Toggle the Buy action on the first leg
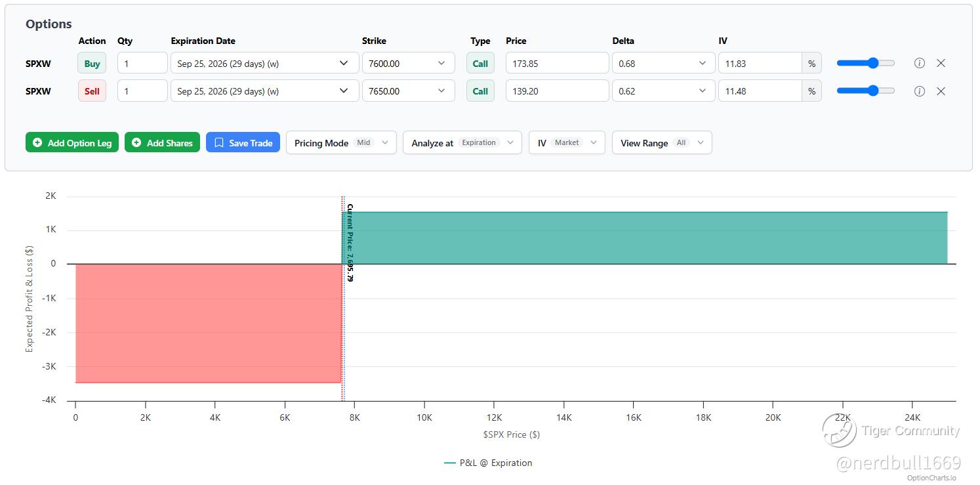 click(x=92, y=64)
